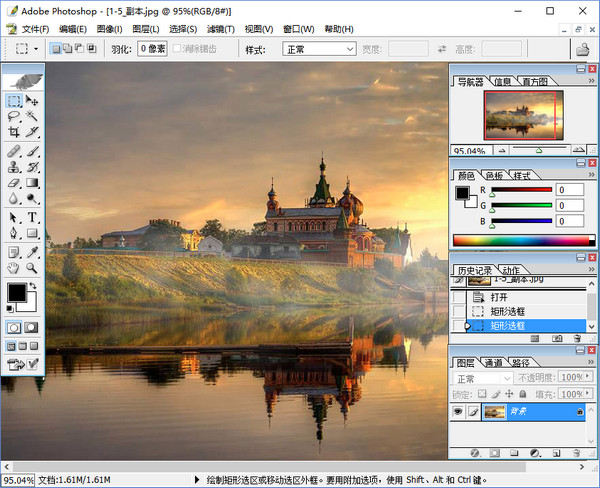Select the Crop tool
This screenshot has width=600, height=488.
pyautogui.click(x=14, y=133)
